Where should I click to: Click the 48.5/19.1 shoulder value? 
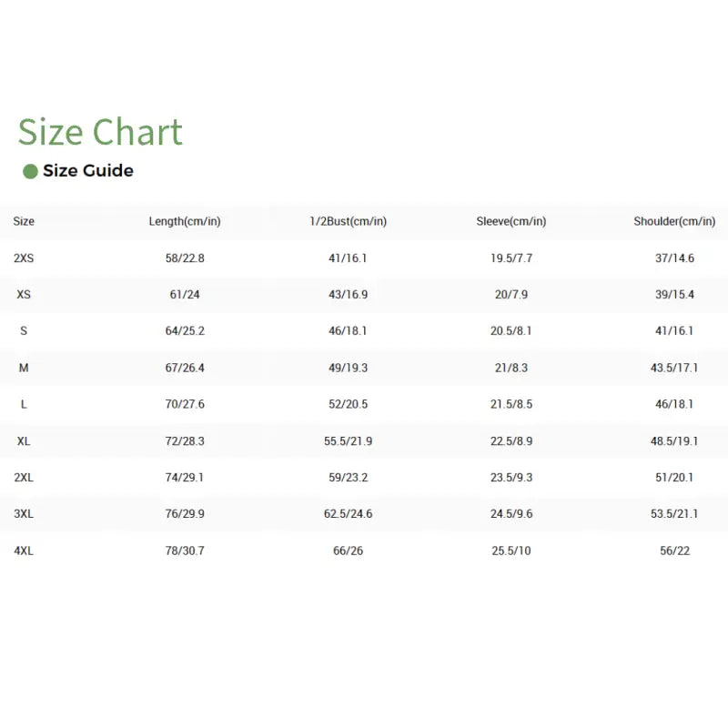674,440
